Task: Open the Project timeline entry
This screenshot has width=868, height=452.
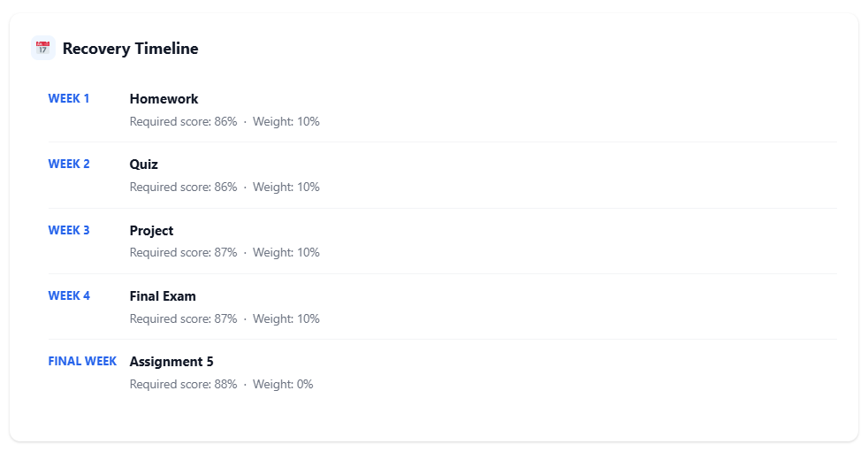Action: (151, 231)
